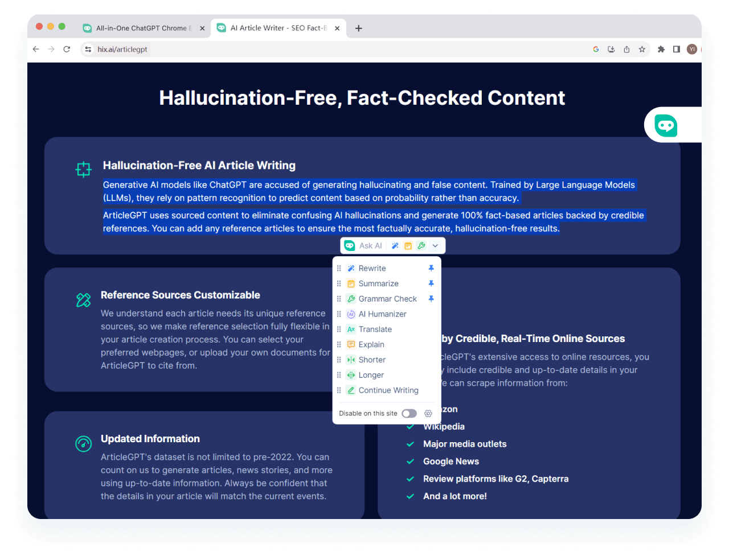Open the Translate tool
The height and width of the screenshot is (560, 729).
click(x=375, y=329)
